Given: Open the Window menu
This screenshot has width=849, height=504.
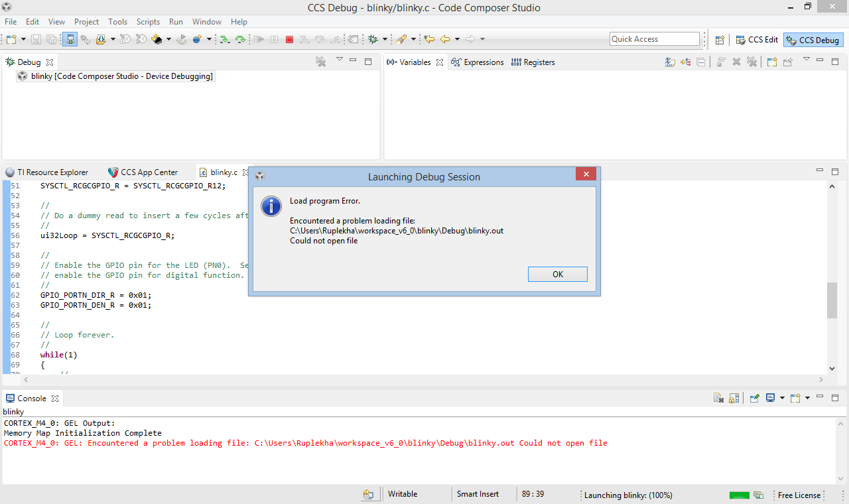Looking at the screenshot, I should [x=207, y=22].
